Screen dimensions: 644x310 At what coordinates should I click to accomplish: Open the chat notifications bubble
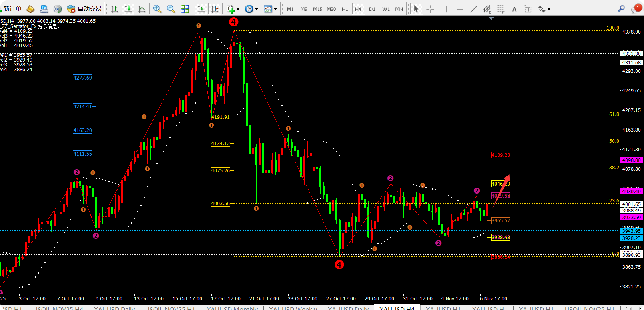click(x=636, y=8)
